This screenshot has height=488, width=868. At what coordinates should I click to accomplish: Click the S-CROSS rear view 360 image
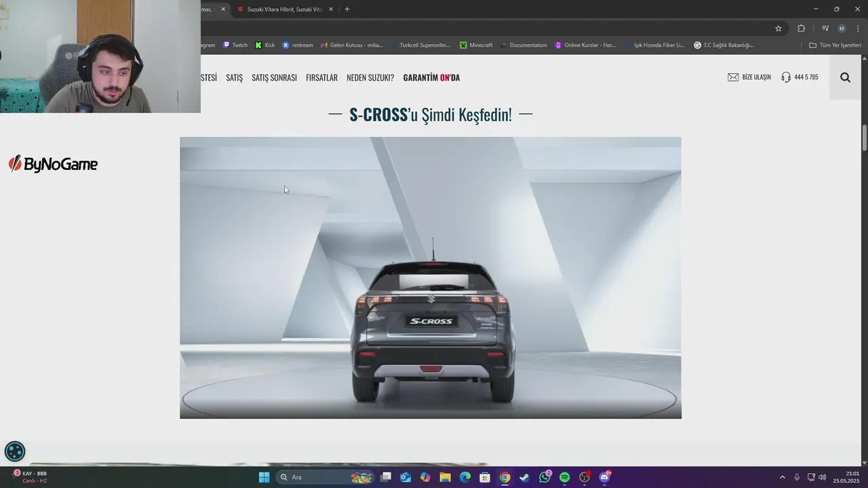point(431,278)
